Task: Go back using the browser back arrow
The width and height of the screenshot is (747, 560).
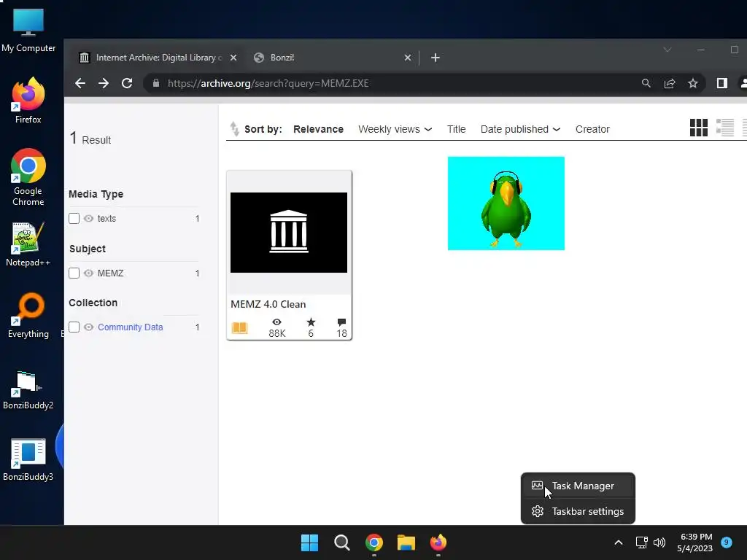Action: [x=80, y=83]
